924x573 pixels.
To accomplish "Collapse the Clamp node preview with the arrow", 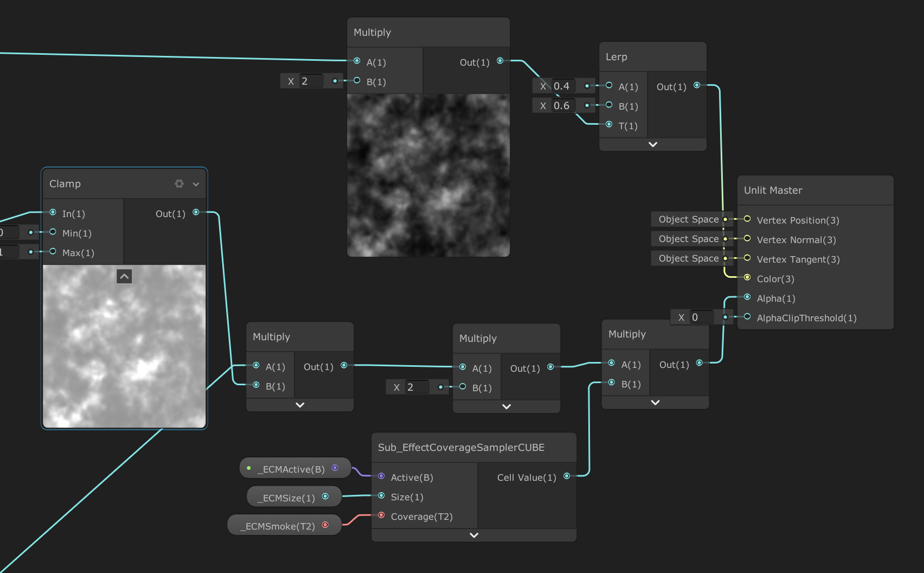I will click(124, 276).
